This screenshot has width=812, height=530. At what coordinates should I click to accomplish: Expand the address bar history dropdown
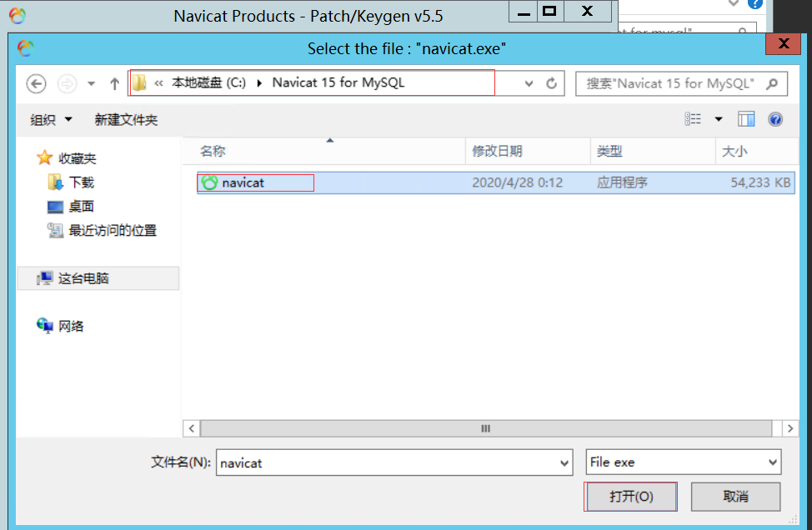(529, 83)
